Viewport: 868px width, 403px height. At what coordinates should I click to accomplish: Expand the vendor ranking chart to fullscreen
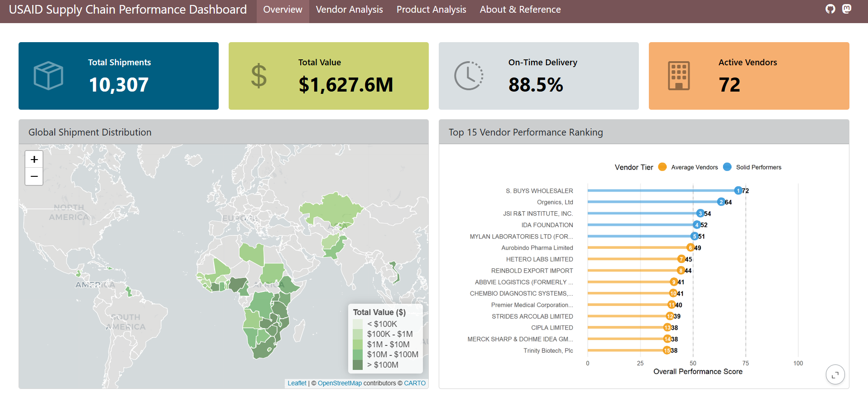click(x=835, y=374)
